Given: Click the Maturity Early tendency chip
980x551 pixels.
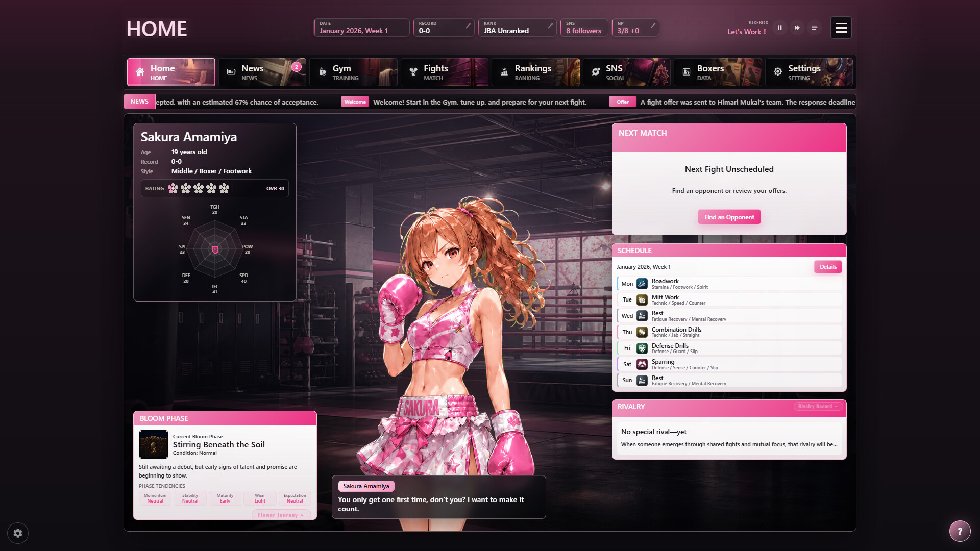Looking at the screenshot, I should click(225, 498).
